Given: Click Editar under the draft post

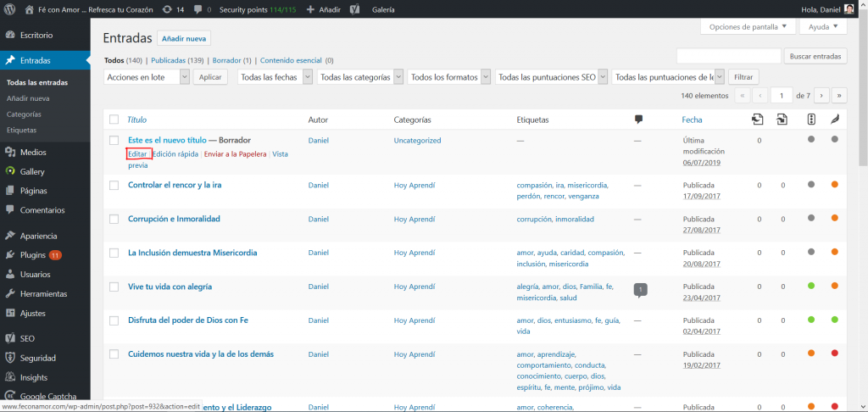Looking at the screenshot, I should click(137, 154).
